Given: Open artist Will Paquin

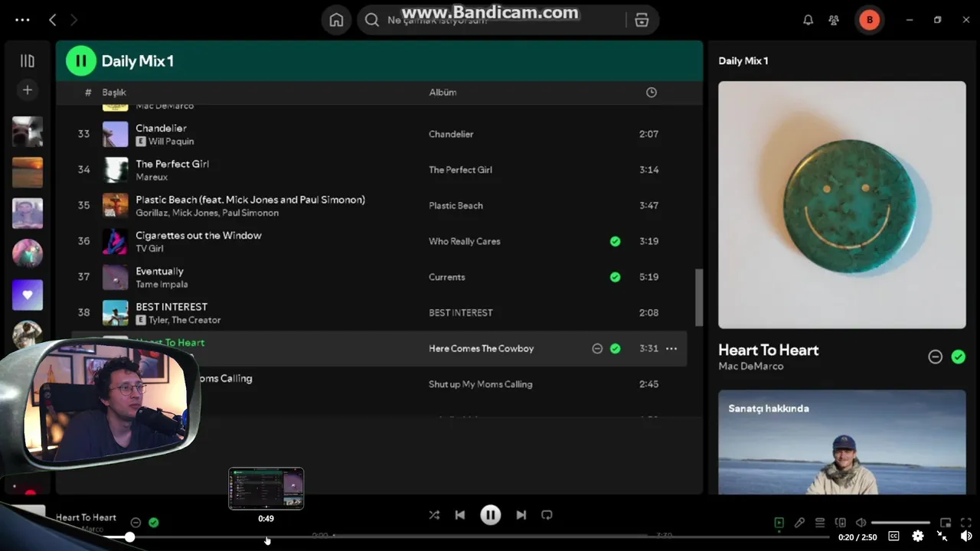Looking at the screenshot, I should click(171, 142).
